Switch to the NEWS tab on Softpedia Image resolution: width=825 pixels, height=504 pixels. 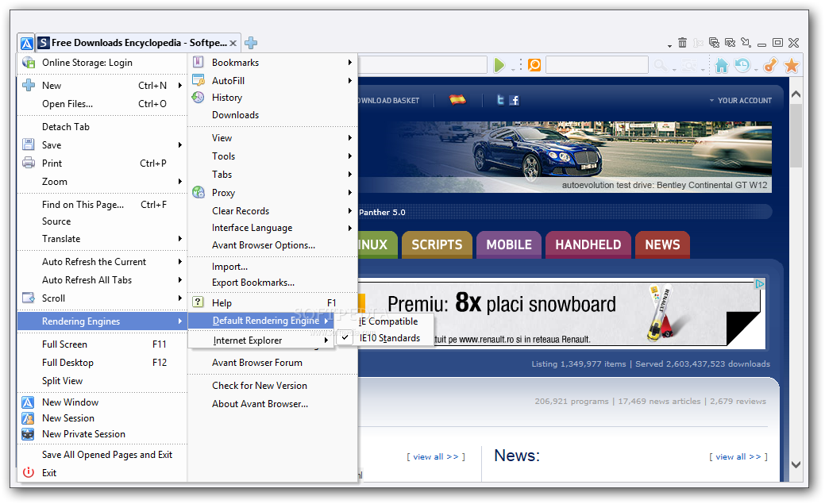click(662, 244)
